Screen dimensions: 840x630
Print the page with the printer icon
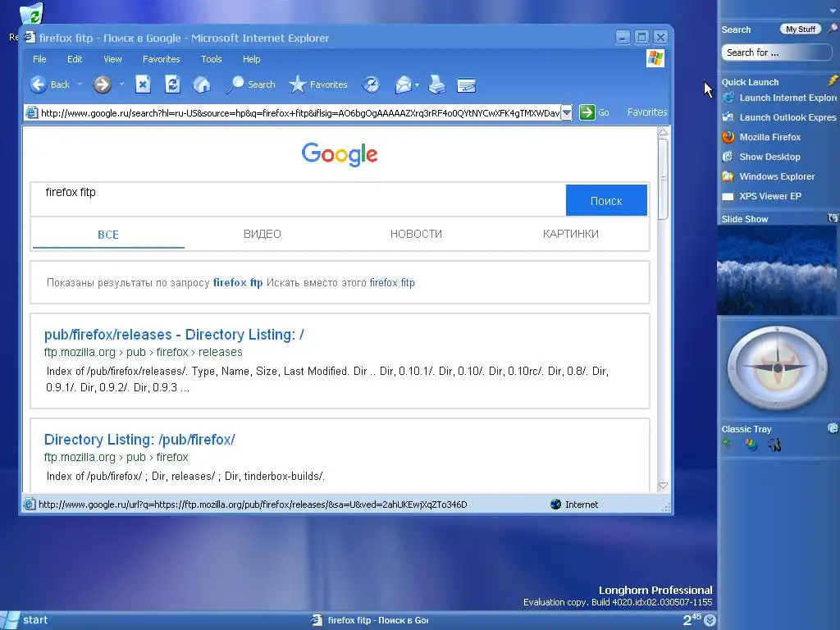[437, 84]
